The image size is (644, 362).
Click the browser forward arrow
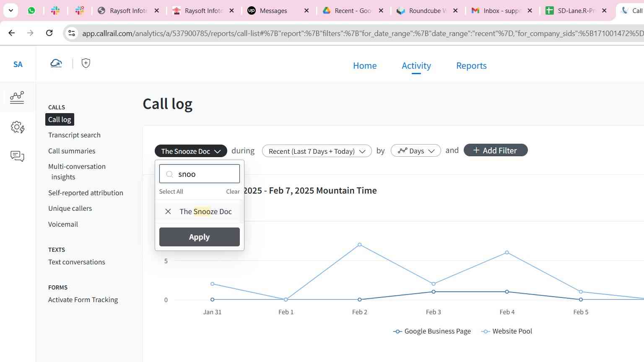pyautogui.click(x=30, y=33)
